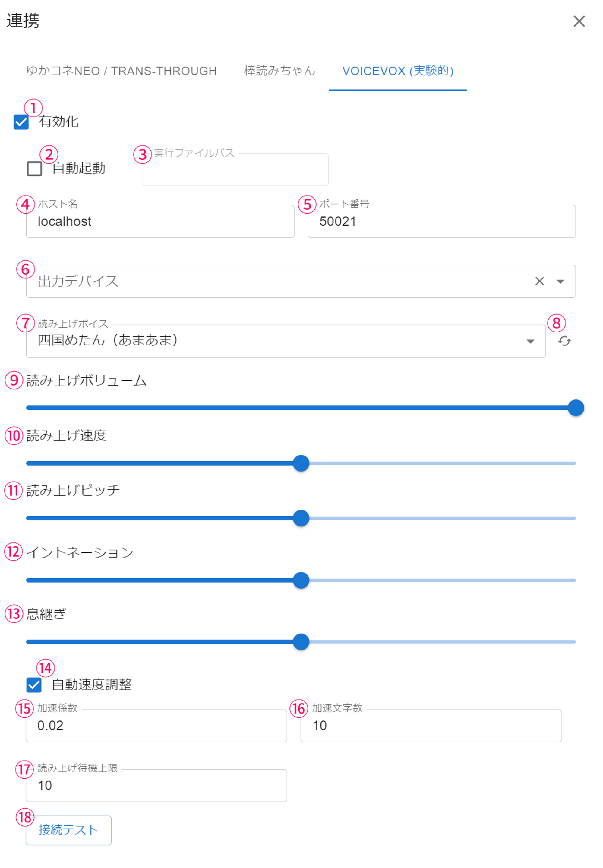The width and height of the screenshot is (603, 868).
Task: Click the ポート番号 field
Action: 441,221
